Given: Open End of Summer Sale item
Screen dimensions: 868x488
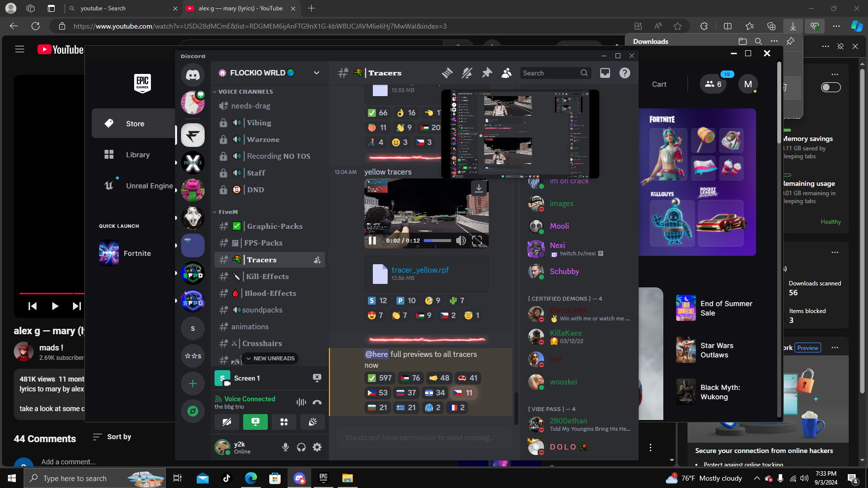Looking at the screenshot, I should 715,308.
